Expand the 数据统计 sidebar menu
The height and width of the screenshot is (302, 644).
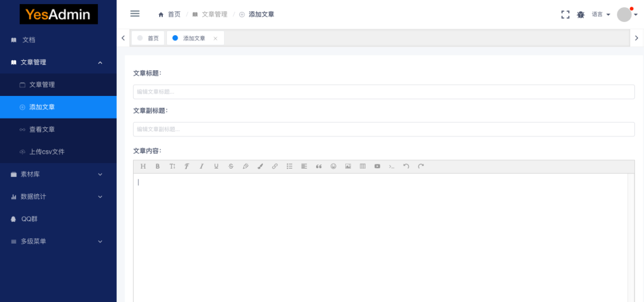pyautogui.click(x=58, y=197)
